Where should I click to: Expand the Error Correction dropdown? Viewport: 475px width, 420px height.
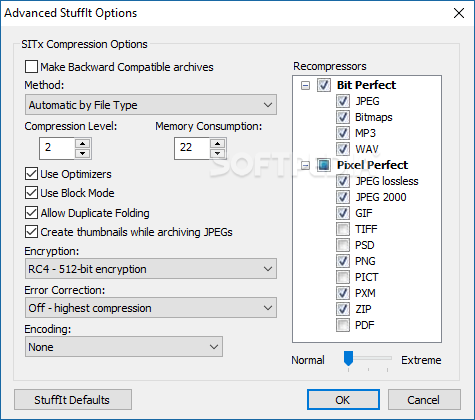151,308
